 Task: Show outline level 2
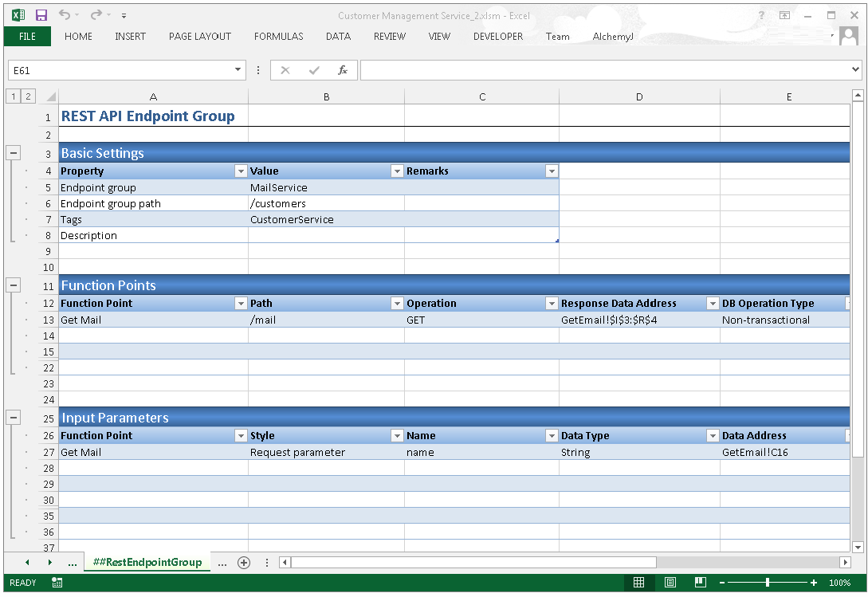[x=28, y=96]
